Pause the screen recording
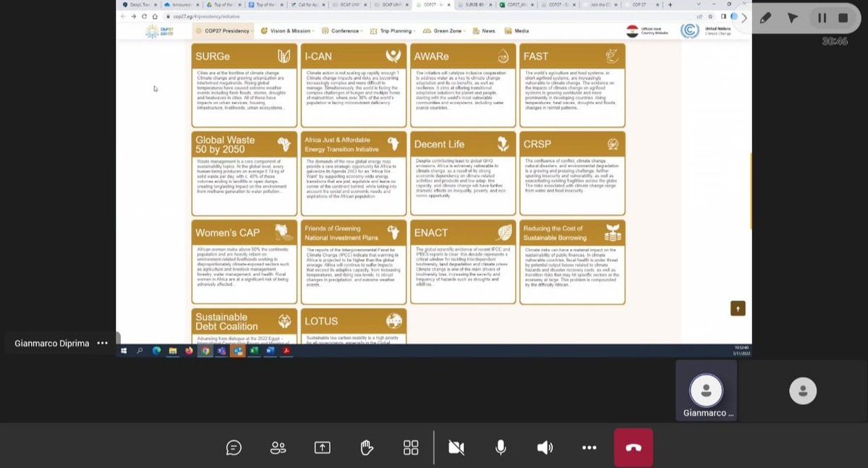Viewport: 868px width, 468px height. click(822, 17)
